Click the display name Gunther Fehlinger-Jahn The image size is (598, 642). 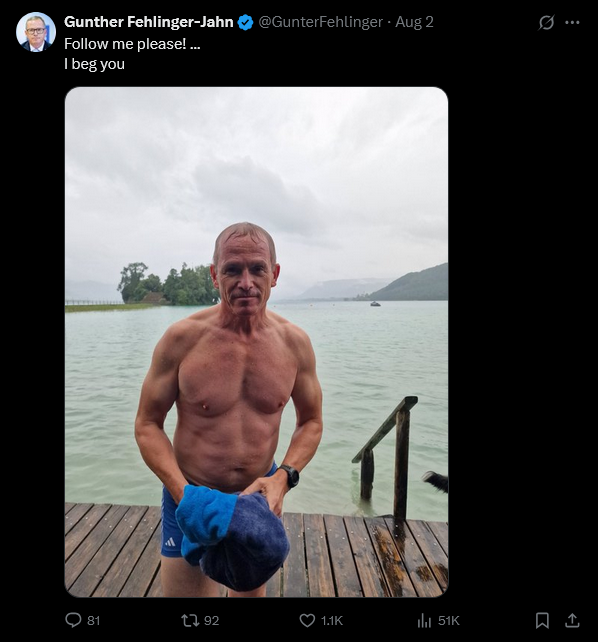click(149, 22)
